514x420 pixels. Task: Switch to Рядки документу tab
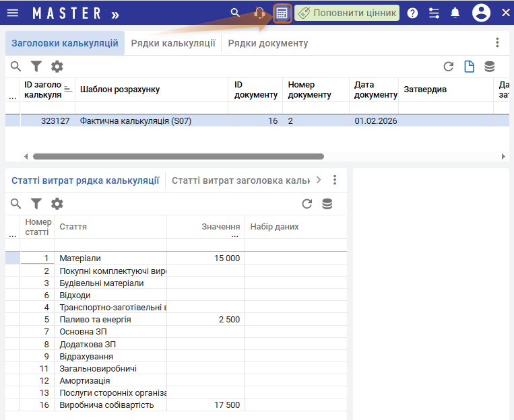pos(267,43)
